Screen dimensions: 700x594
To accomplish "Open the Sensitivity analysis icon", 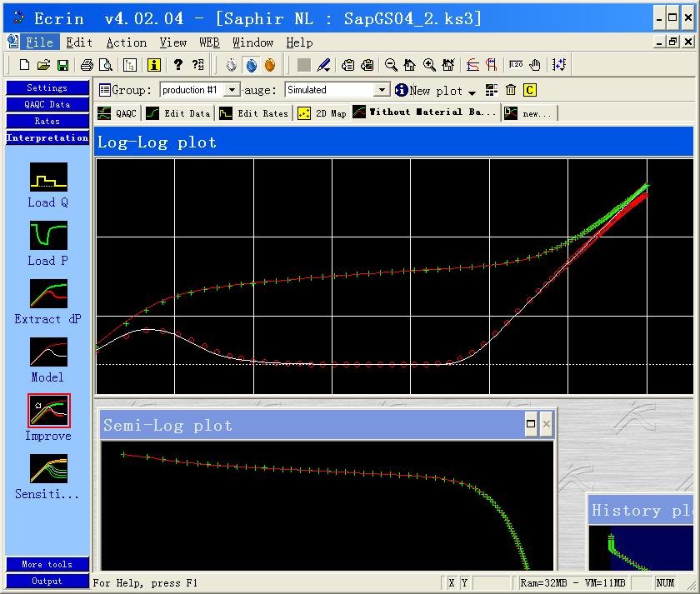I will 47,469.
